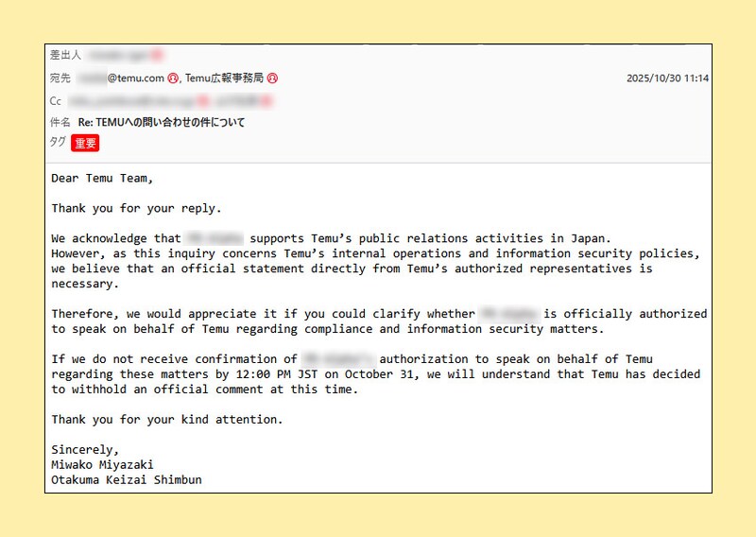
Task: Click the Miwako Miyazaki signature name
Action: tap(102, 464)
